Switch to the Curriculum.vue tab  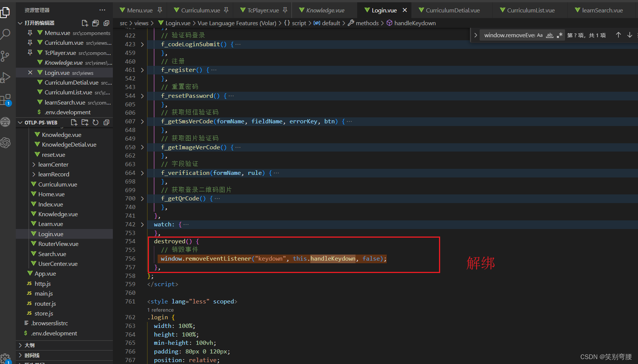(x=201, y=10)
